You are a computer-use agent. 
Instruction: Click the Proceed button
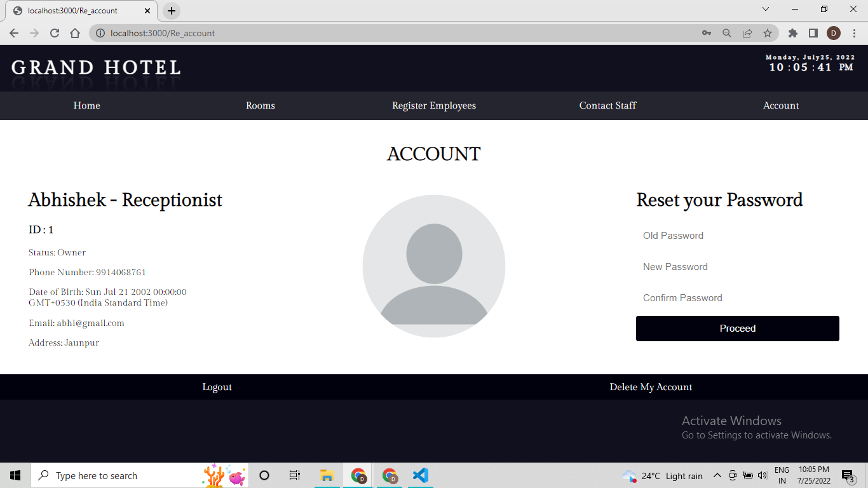[737, 329]
